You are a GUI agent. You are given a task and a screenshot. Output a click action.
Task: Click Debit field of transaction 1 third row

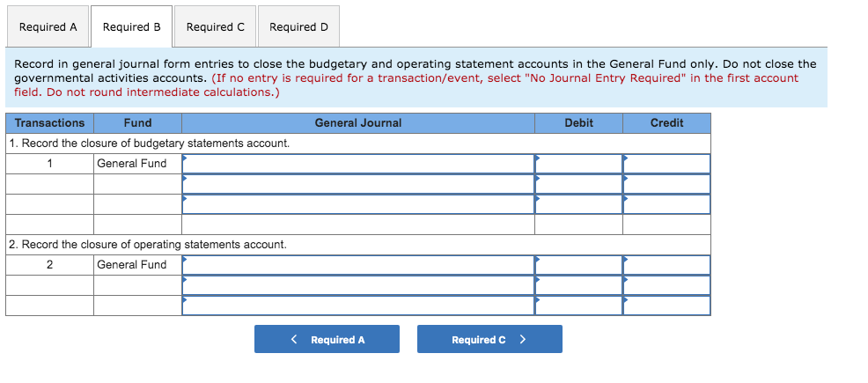click(x=578, y=204)
